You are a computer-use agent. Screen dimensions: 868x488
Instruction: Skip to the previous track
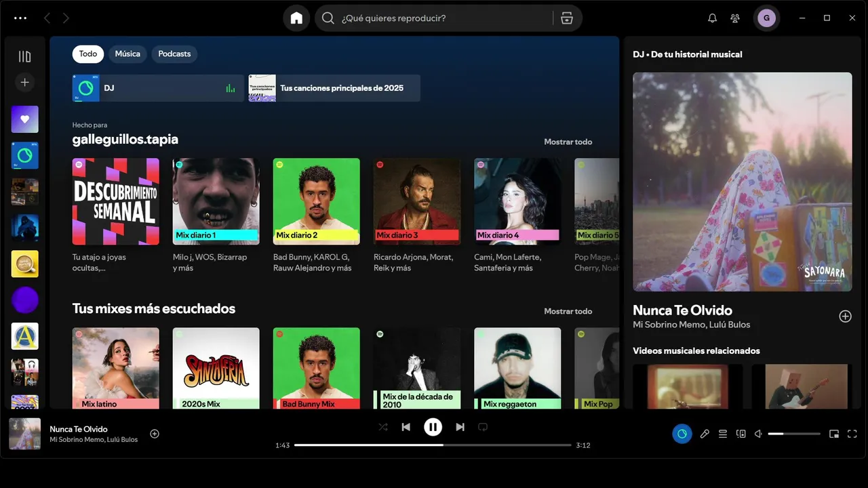pyautogui.click(x=406, y=427)
